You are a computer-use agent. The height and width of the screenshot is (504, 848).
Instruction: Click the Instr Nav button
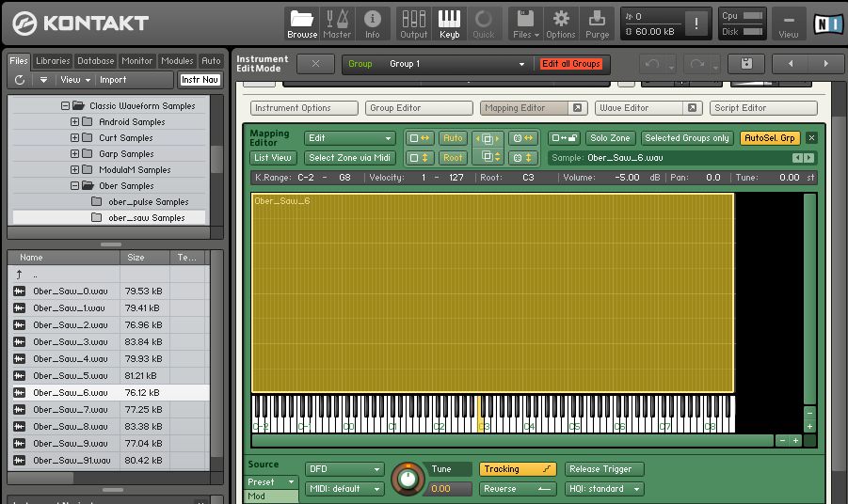(x=200, y=80)
